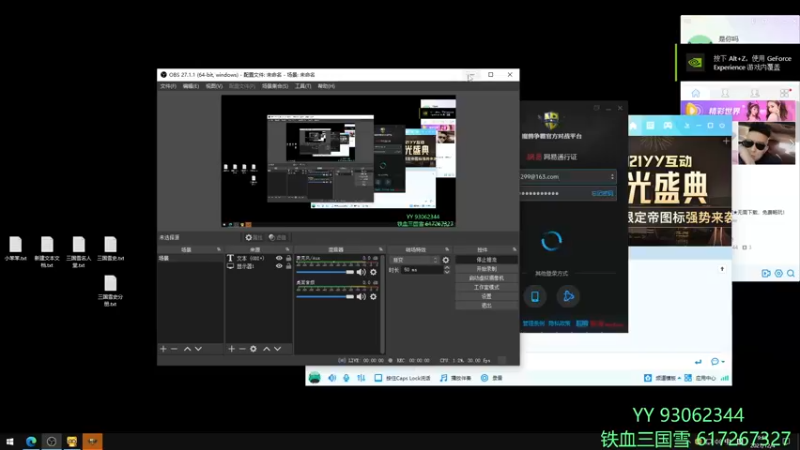Click the Filters button above sources dock
800x450 pixels.
278,237
